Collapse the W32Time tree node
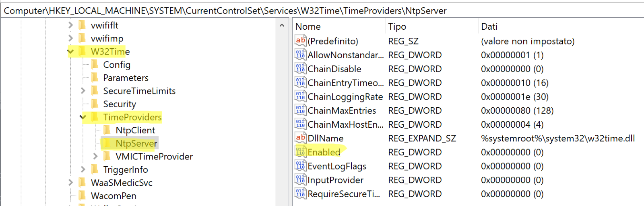Screen dimensions: 644x206 tap(70, 51)
